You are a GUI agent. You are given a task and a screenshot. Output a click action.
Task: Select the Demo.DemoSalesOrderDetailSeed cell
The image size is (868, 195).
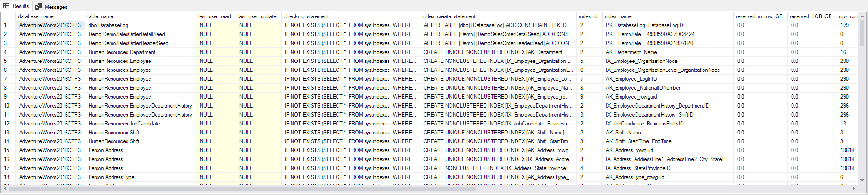coord(141,34)
